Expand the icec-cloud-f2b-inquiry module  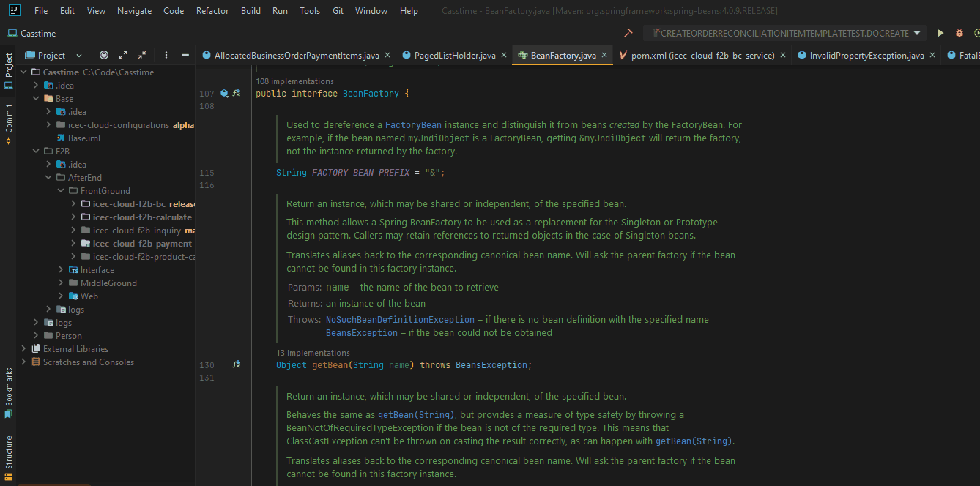pyautogui.click(x=73, y=230)
